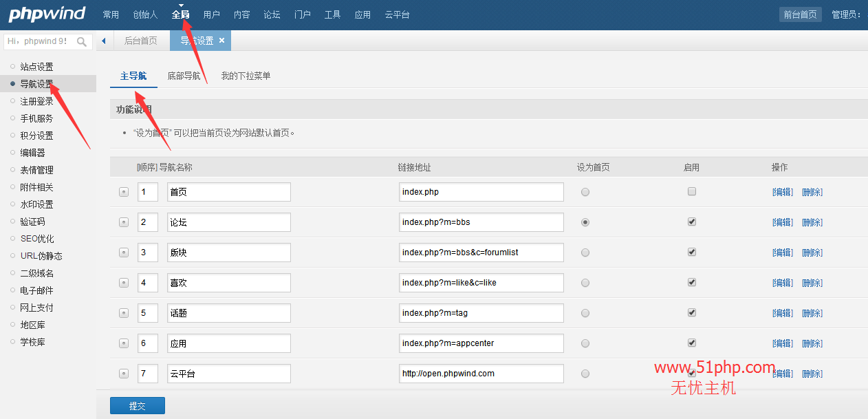Click 删除 link for the 话题 row
Screen dimensions: 868x419
click(x=812, y=313)
